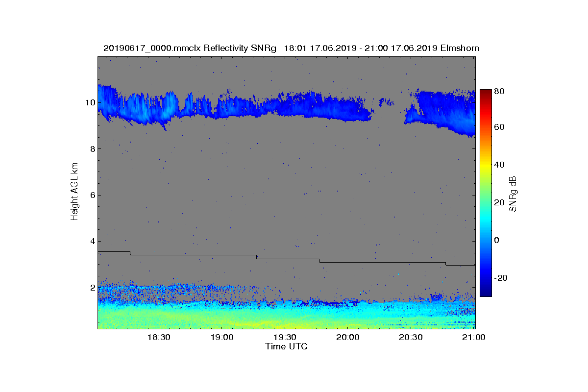Click the colorbar tick label 60
588x392 pixels.
pos(500,127)
